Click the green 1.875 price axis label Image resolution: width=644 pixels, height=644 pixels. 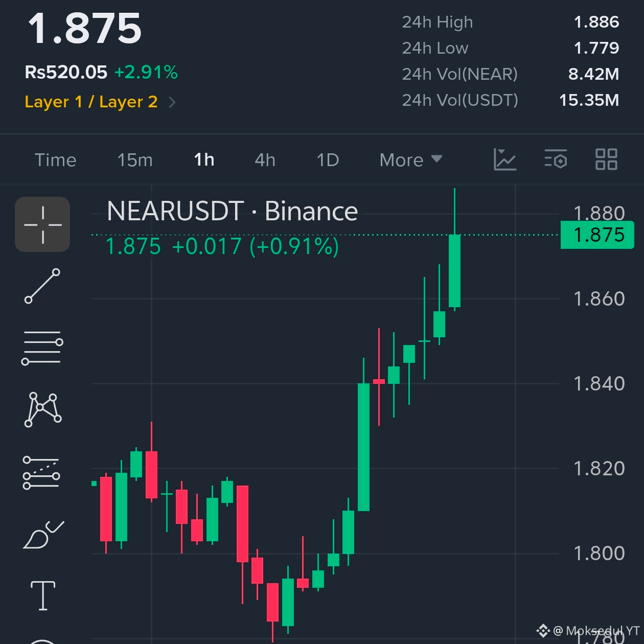(x=597, y=235)
